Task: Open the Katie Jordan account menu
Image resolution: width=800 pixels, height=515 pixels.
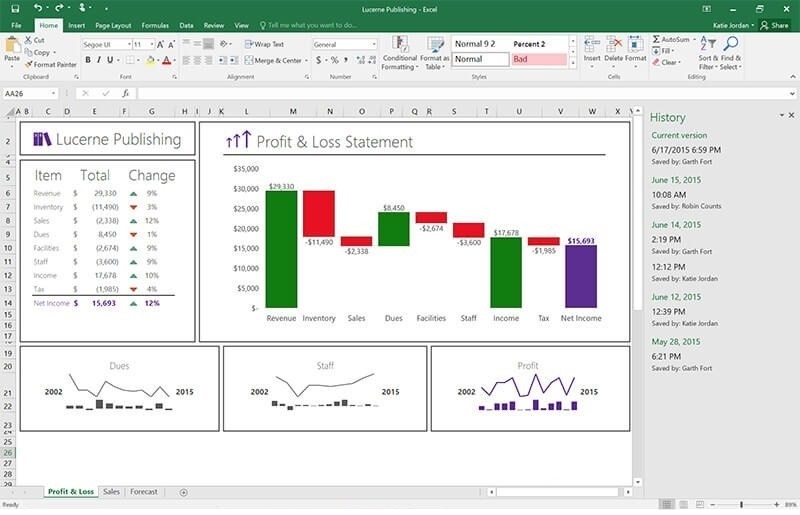Action: 733,25
